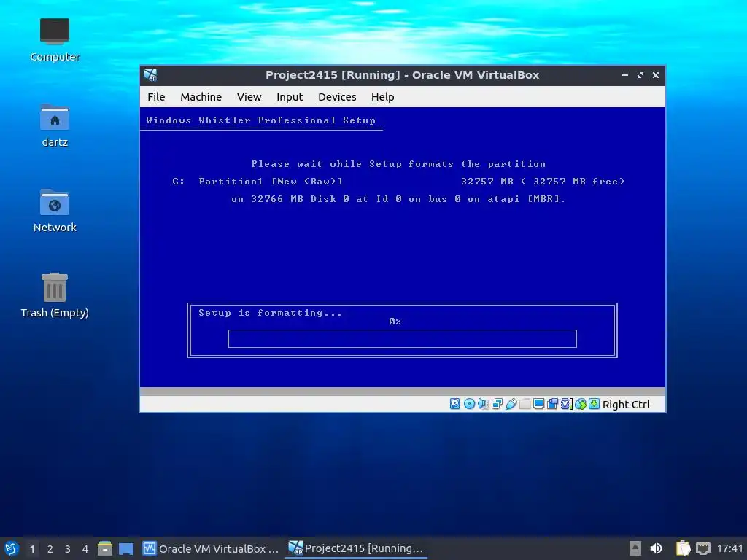
Task: Click the removable media tray icon
Action: [x=635, y=548]
